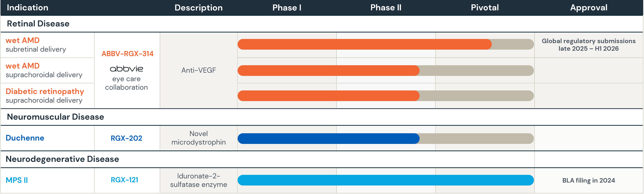
Task: Open the ABBV-RGX-314 program link
Action: click(128, 54)
